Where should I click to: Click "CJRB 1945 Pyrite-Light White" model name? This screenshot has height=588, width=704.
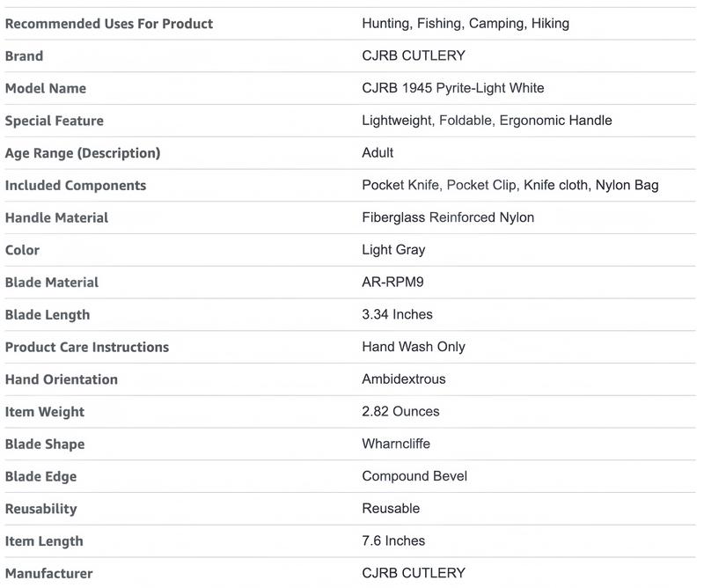pyautogui.click(x=453, y=88)
